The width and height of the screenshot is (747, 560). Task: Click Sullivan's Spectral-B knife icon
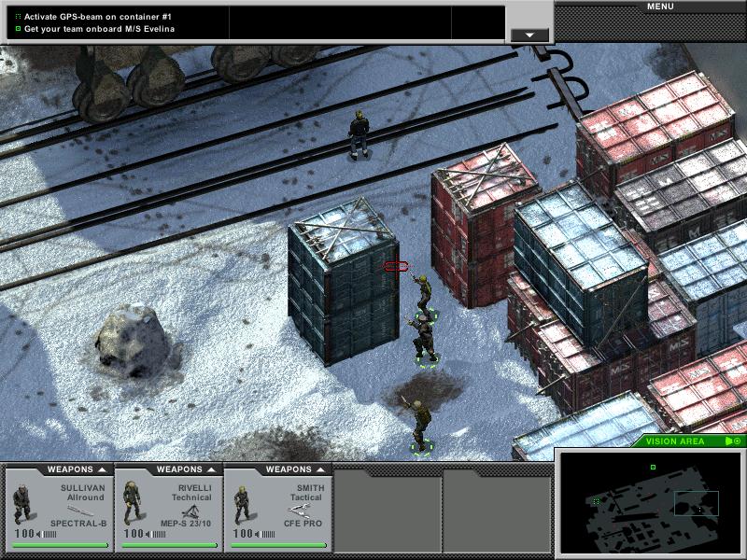[x=80, y=511]
